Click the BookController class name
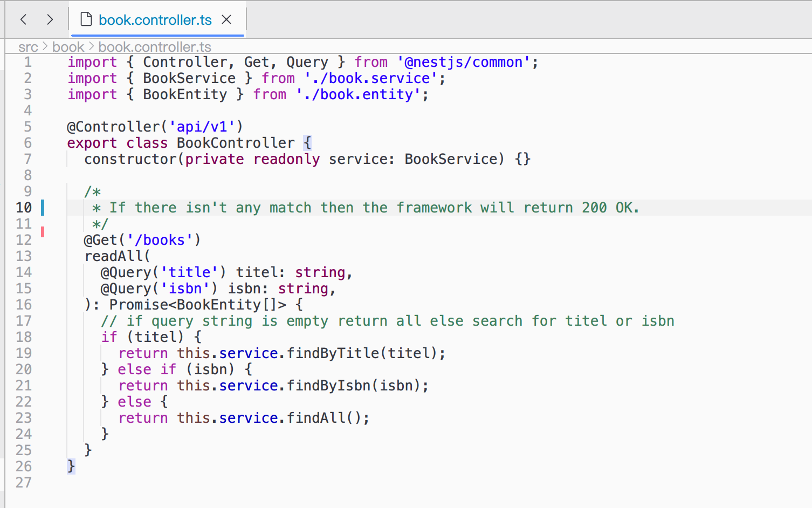 [x=236, y=143]
